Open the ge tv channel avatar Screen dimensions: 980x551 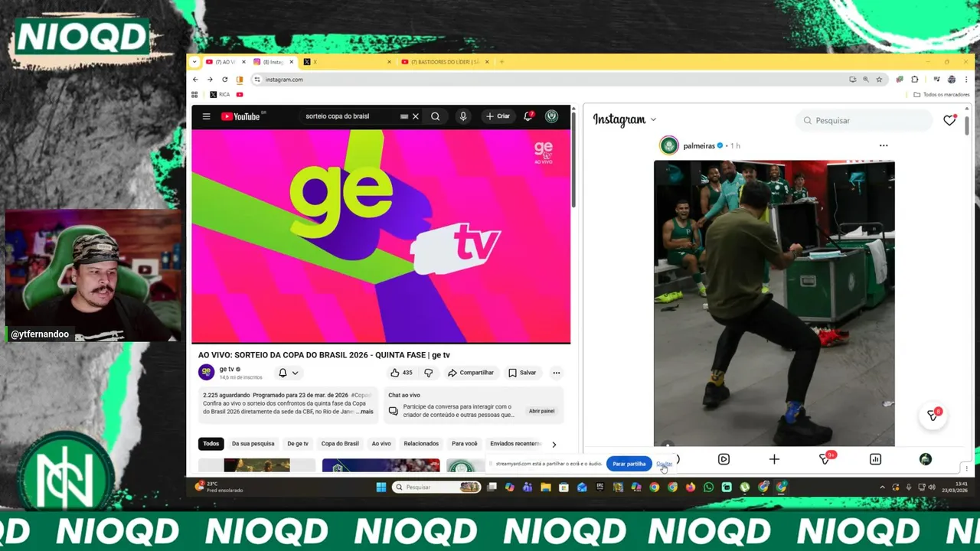click(206, 372)
